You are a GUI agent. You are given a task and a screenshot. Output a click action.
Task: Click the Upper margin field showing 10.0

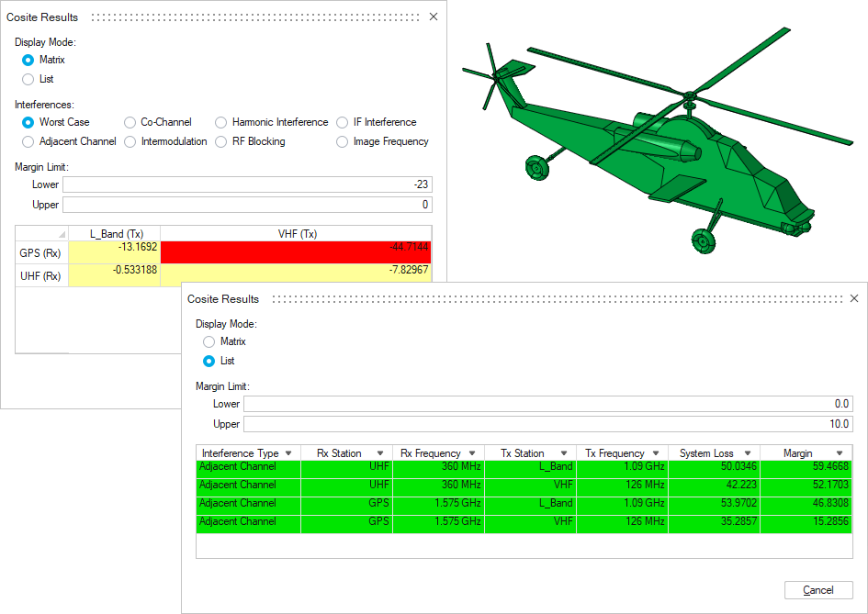coord(547,424)
